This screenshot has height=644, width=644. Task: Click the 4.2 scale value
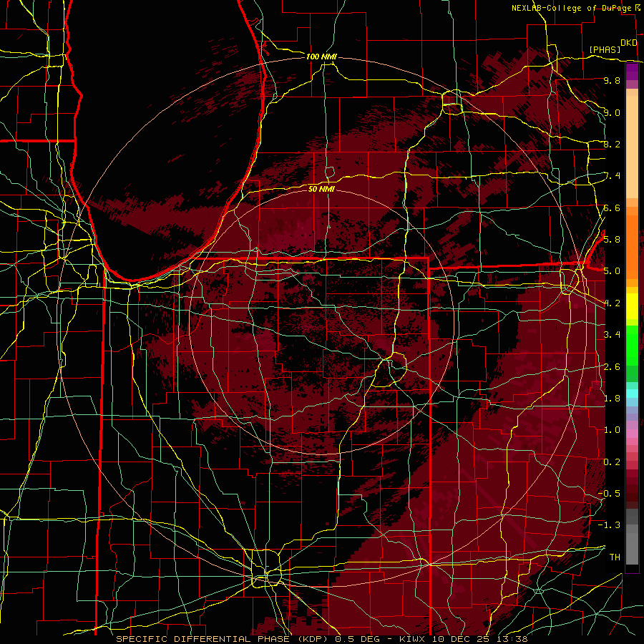click(x=612, y=303)
